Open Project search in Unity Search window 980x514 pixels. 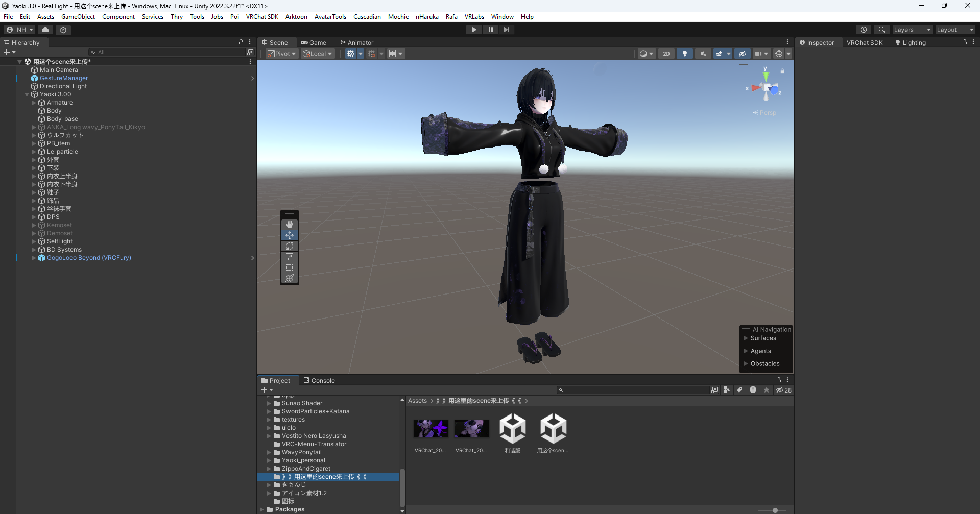point(714,390)
